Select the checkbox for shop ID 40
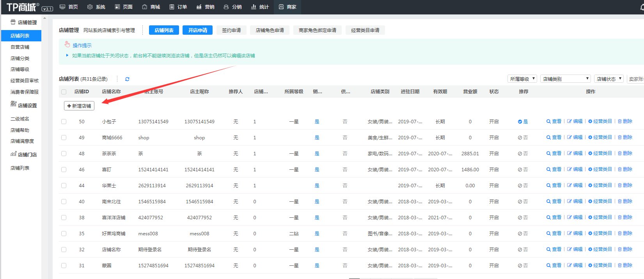Image resolution: width=644 pixels, height=279 pixels. point(64,202)
